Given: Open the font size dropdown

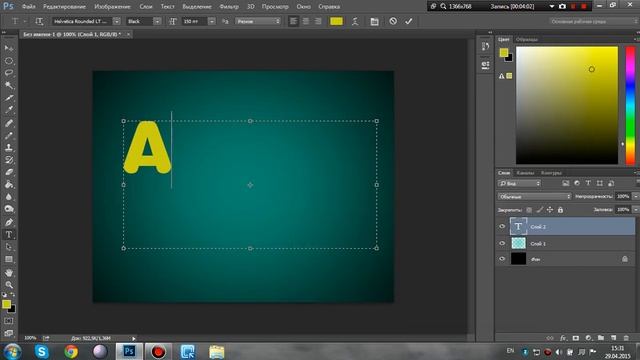Looking at the screenshot, I should point(211,21).
